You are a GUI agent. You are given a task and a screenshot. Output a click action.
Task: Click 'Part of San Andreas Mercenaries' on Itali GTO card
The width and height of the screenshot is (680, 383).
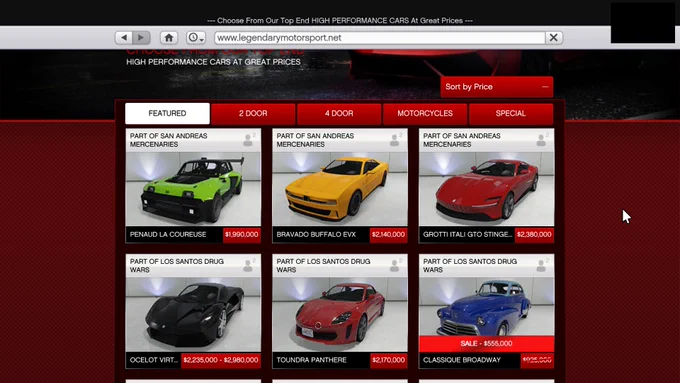click(x=462, y=140)
